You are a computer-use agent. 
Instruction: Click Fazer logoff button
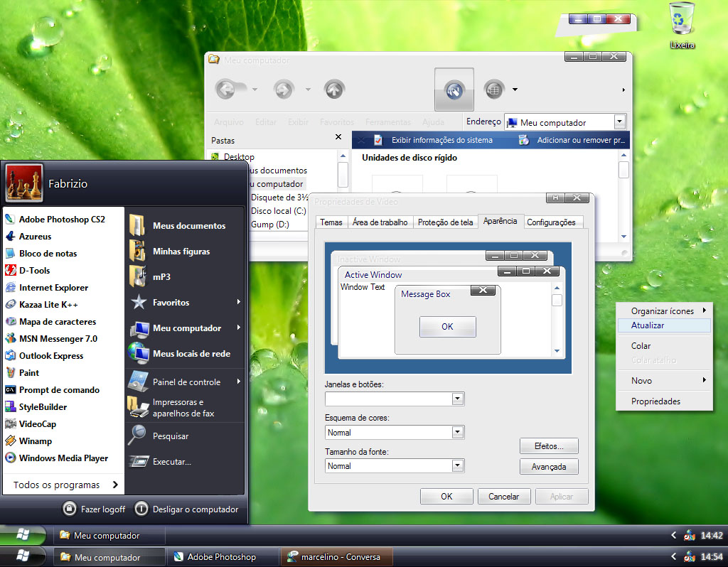coord(95,509)
